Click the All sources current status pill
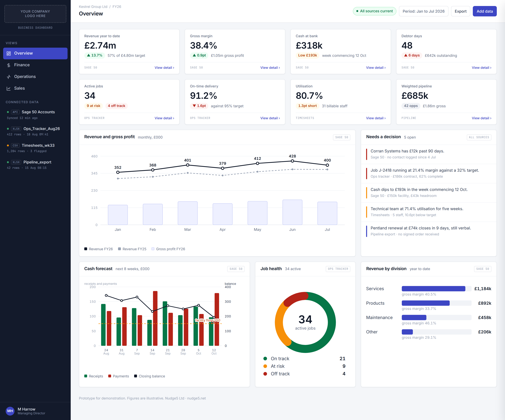The width and height of the screenshot is (505, 420). pyautogui.click(x=374, y=11)
